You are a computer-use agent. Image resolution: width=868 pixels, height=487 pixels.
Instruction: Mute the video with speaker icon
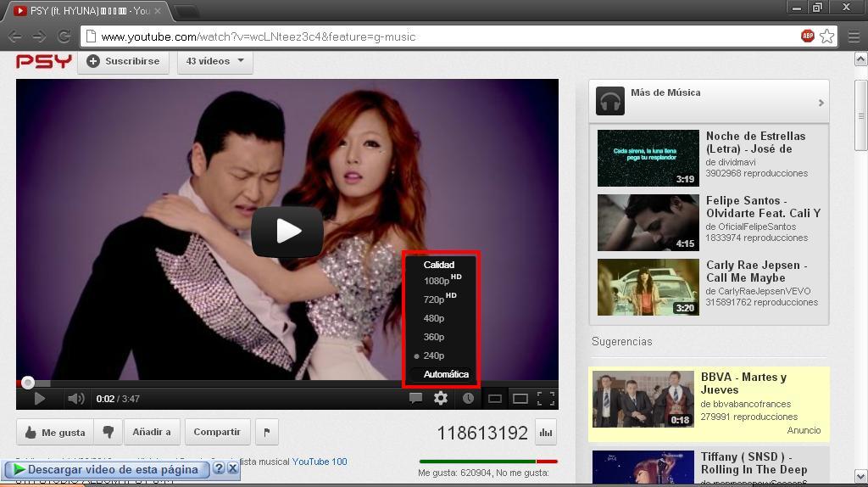[x=75, y=399]
